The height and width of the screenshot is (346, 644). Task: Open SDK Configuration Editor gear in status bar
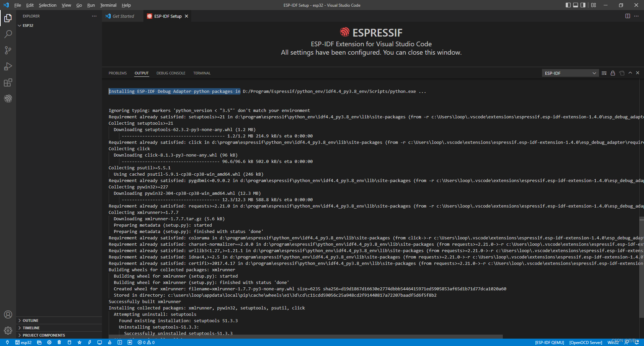tap(49, 342)
